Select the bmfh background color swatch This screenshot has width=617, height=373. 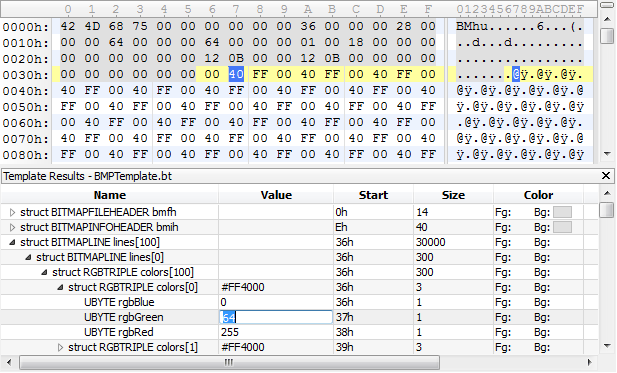pos(562,212)
